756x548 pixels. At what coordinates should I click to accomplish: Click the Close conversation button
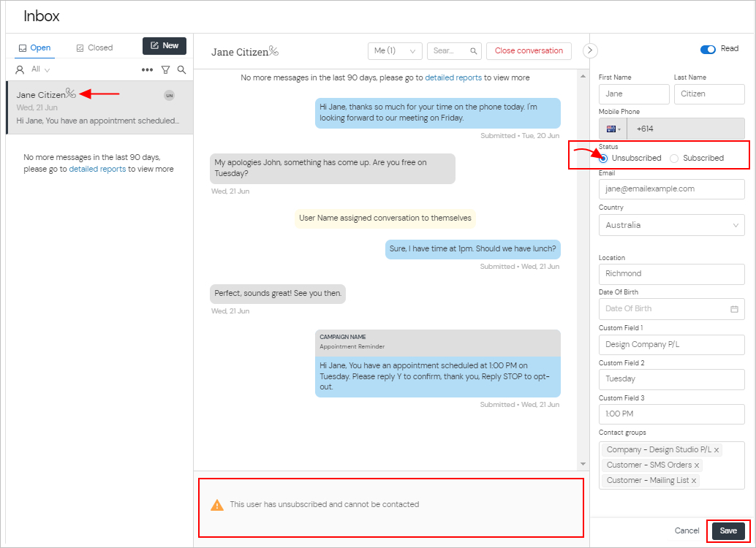pyautogui.click(x=529, y=50)
